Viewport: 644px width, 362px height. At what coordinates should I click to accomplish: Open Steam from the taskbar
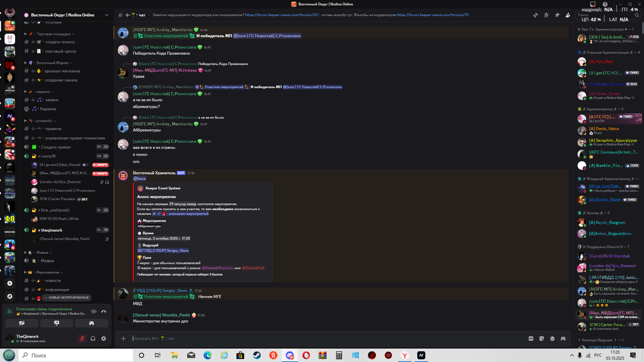pos(257,355)
